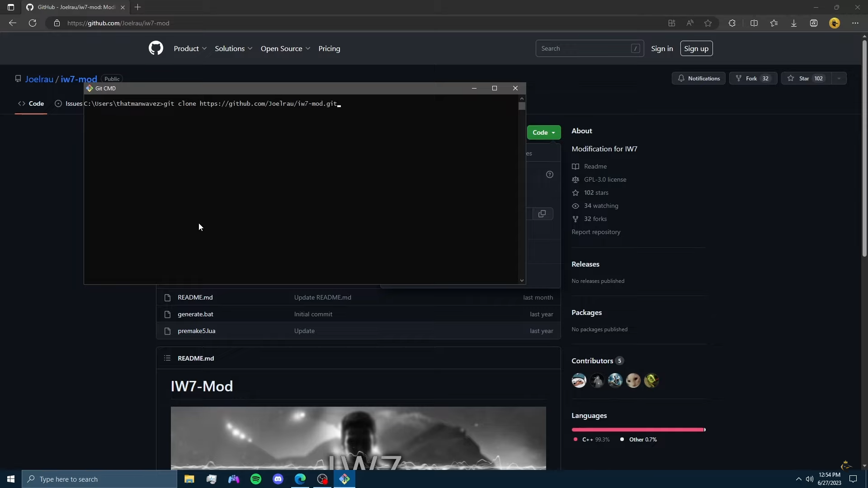Image resolution: width=868 pixels, height=488 pixels.
Task: Open Spotify from the taskbar
Action: (256, 479)
